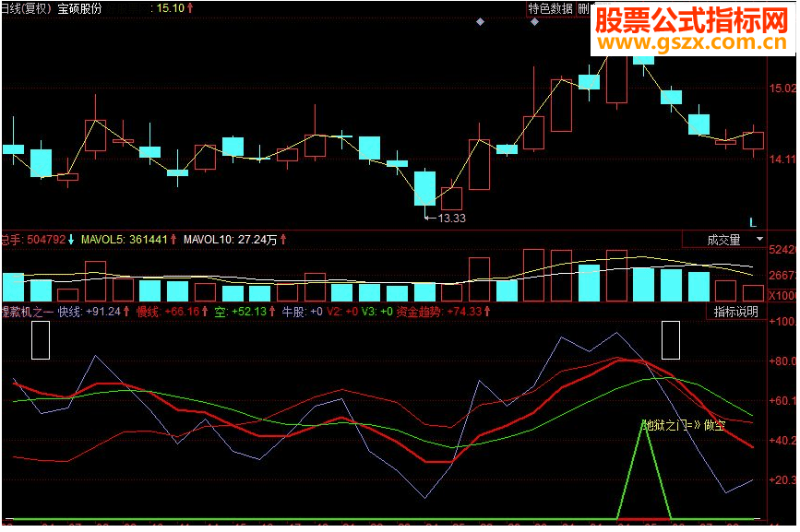Click the 15.10 price value at top

pyautogui.click(x=171, y=8)
